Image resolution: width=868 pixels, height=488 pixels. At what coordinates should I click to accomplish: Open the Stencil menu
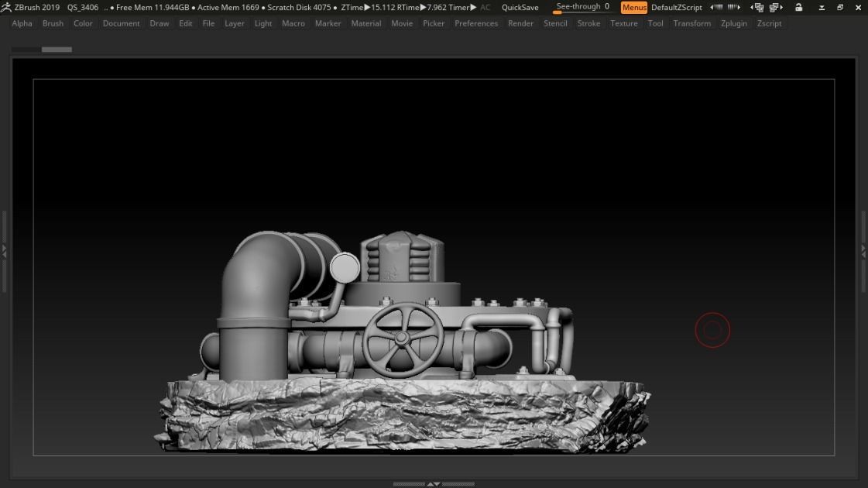pyautogui.click(x=555, y=23)
